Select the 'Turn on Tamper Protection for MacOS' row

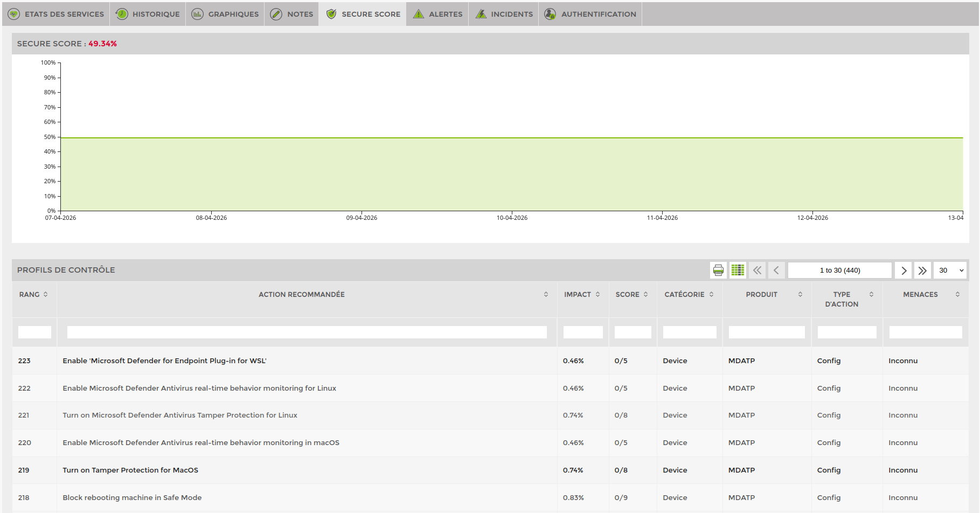(130, 470)
